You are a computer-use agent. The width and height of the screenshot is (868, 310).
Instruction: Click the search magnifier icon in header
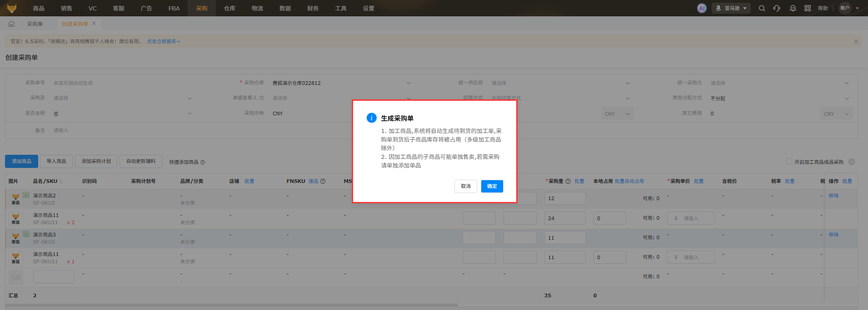tap(762, 8)
